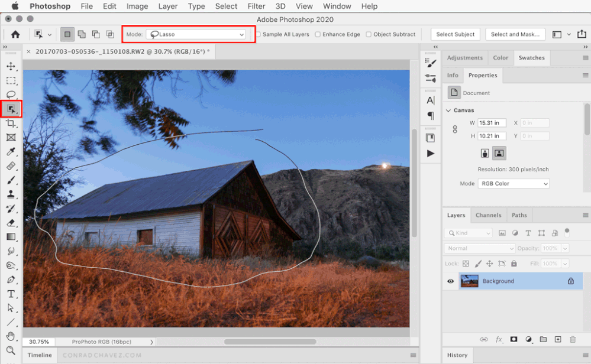Select the Move tool
The width and height of the screenshot is (591, 364).
(11, 66)
